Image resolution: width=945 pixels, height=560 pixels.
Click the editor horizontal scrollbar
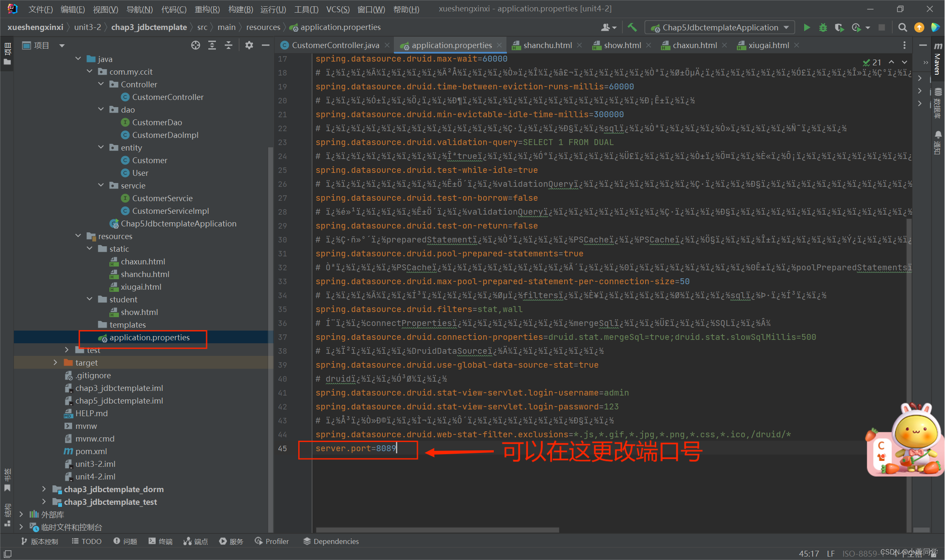[437, 530]
